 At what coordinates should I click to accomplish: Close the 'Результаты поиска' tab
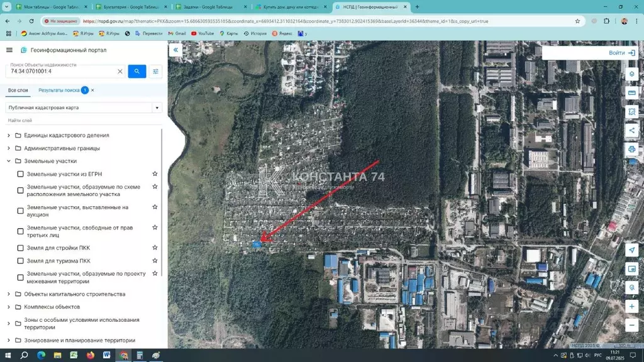click(92, 90)
